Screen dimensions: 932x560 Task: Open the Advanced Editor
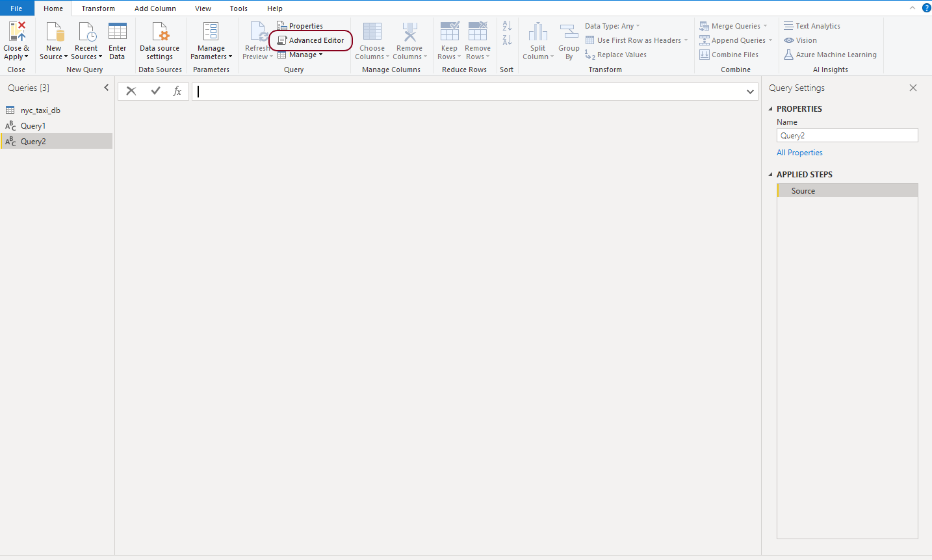click(x=311, y=40)
